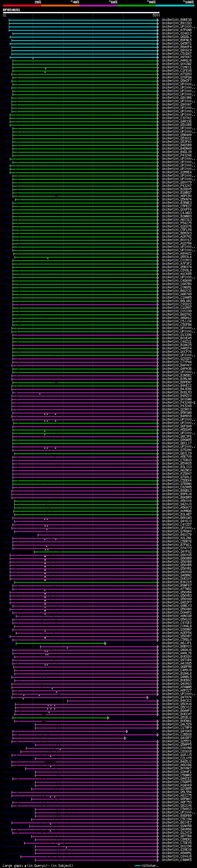Select the UniRef100_C1MKI1 label
This screenshot has height=868, width=197.
click(x=177, y=67)
